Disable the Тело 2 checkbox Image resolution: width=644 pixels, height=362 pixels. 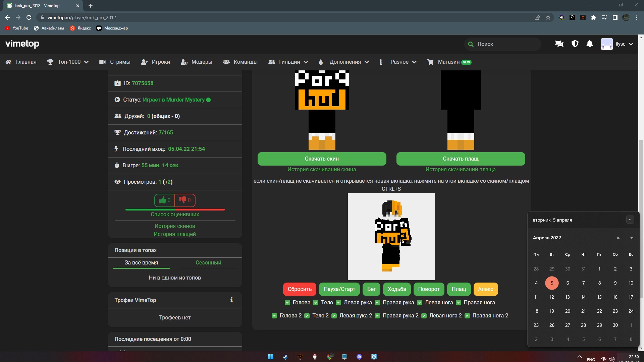pos(307,316)
